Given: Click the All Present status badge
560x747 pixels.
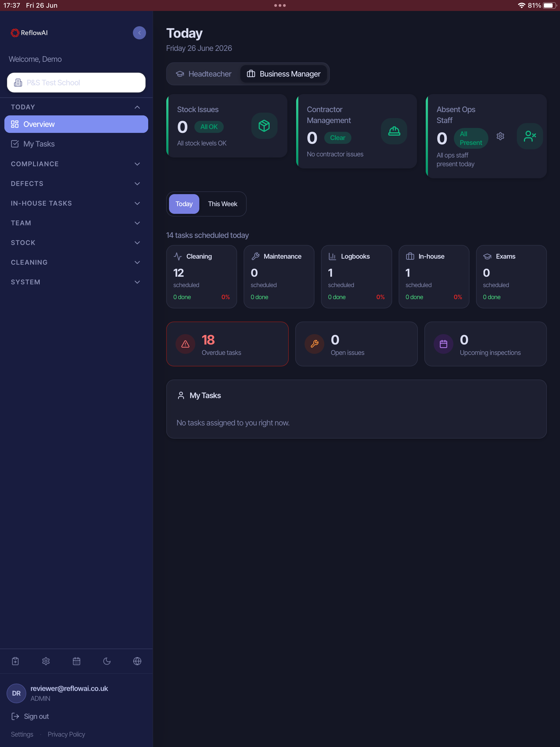Looking at the screenshot, I should click(471, 138).
